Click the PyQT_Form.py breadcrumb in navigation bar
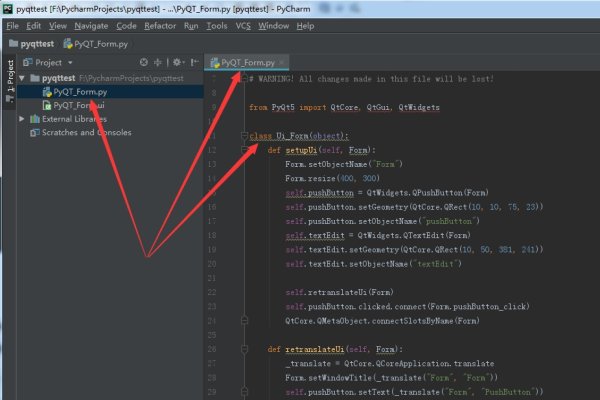Image resolution: width=600 pixels, height=400 pixels. [96, 44]
